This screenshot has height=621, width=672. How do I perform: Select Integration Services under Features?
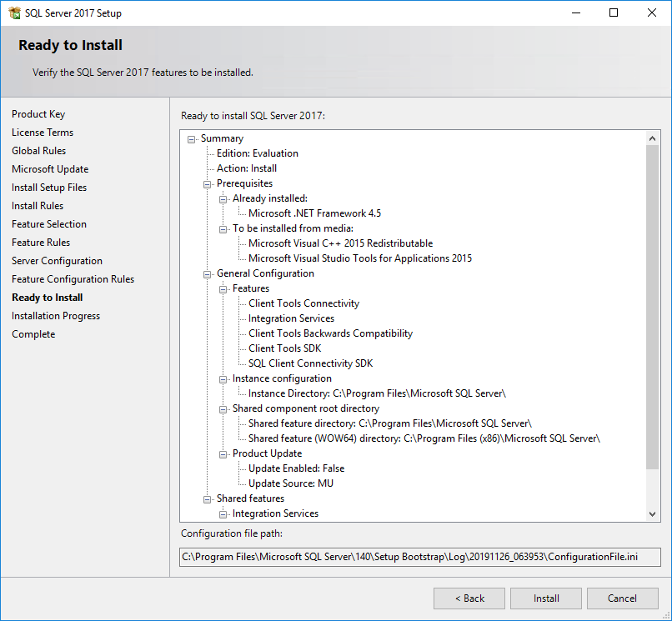click(292, 318)
